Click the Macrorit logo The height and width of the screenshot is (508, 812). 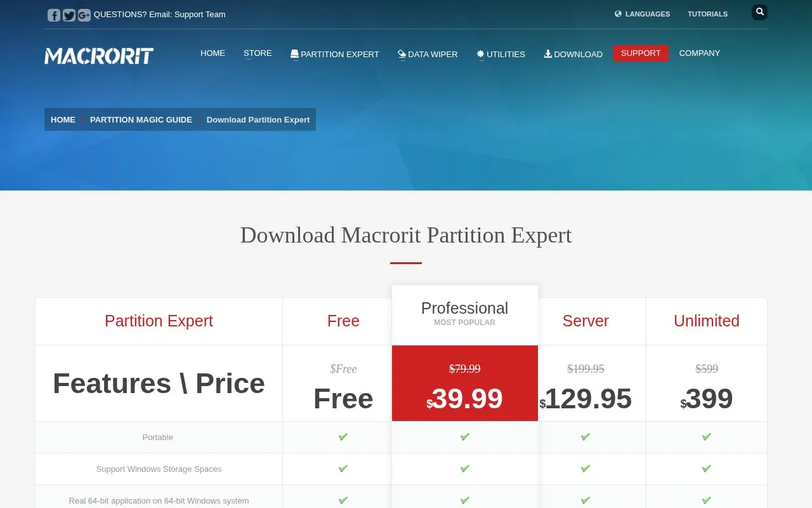[x=99, y=56]
